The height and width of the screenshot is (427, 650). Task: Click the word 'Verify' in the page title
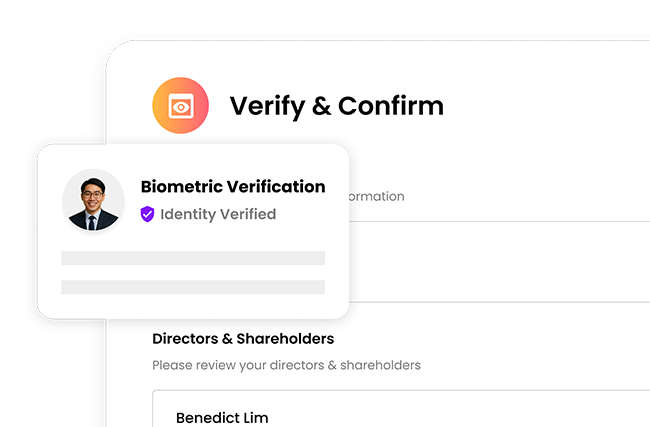tap(268, 107)
